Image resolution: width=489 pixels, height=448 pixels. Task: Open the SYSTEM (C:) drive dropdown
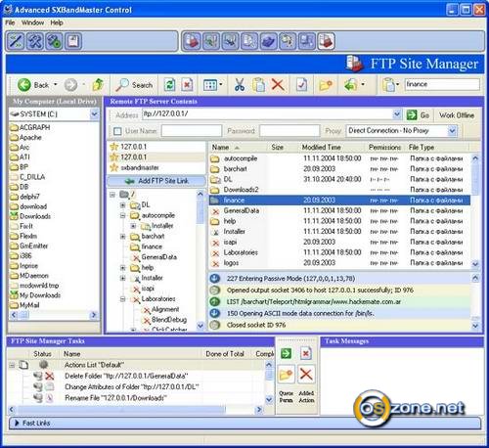[x=94, y=114]
